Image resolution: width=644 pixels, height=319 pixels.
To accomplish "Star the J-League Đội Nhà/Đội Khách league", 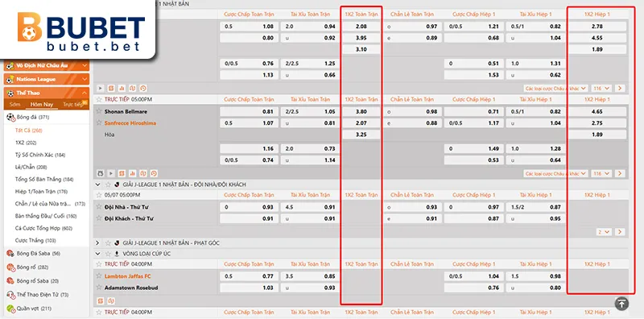I will coord(108,184).
